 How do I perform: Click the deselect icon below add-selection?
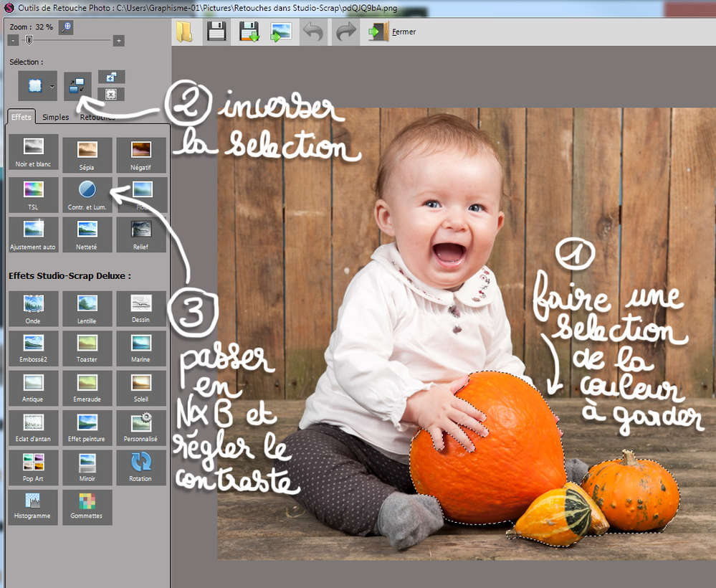coord(111,94)
